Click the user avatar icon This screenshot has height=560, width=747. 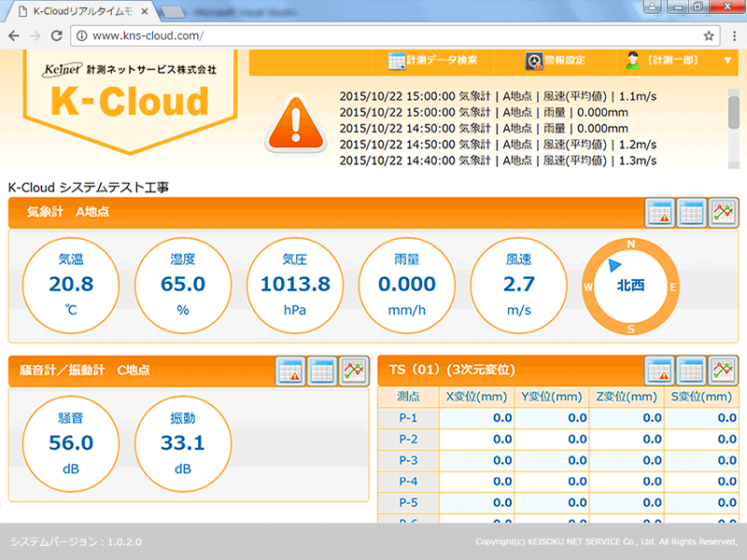[633, 61]
